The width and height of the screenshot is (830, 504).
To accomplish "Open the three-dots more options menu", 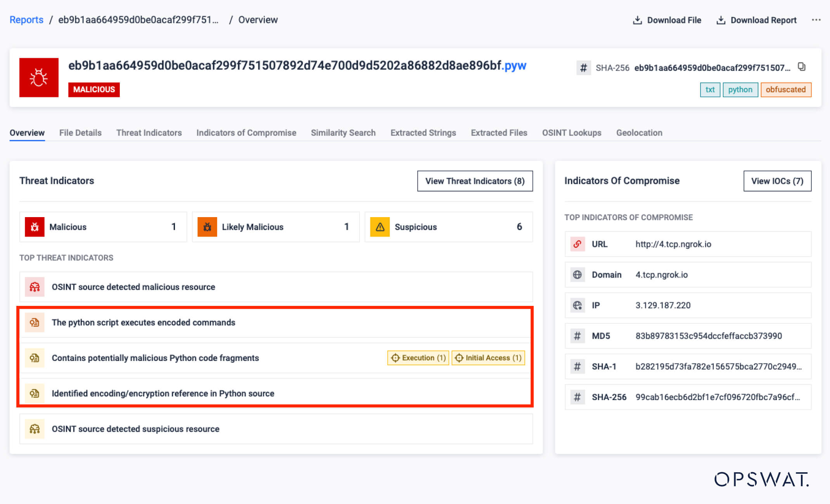I will coord(816,20).
